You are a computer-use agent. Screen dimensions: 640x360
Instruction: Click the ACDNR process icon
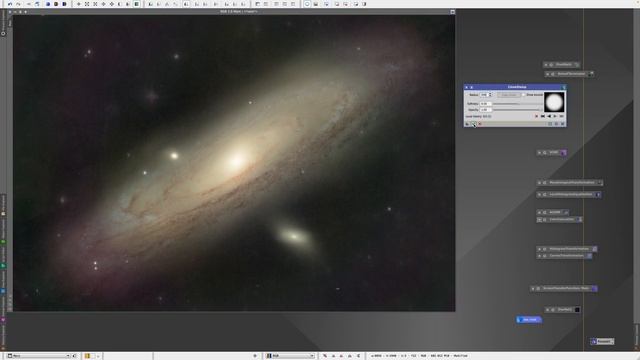point(553,212)
